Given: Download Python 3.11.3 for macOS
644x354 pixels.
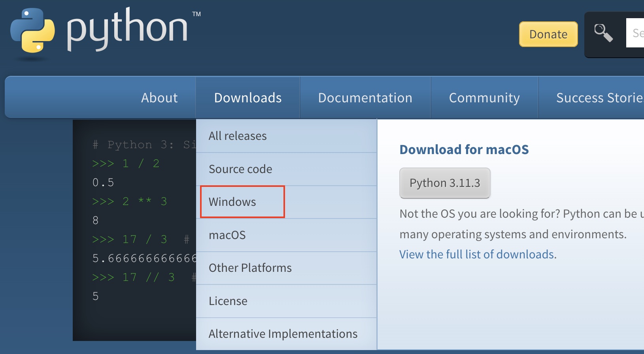Looking at the screenshot, I should [445, 183].
